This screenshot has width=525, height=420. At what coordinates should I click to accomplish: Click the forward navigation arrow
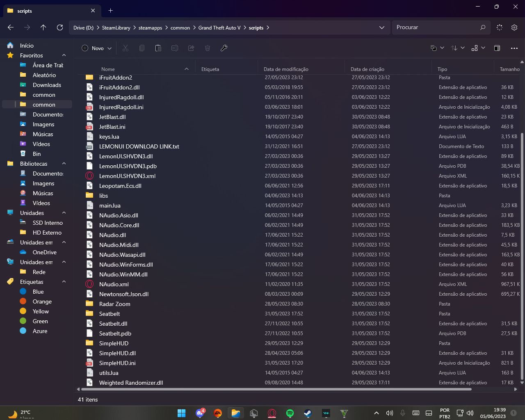[27, 27]
